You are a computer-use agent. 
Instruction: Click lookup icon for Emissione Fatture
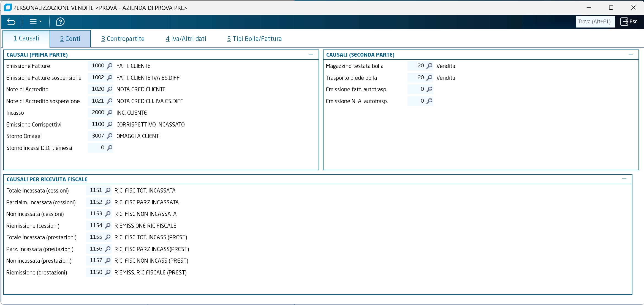click(110, 66)
